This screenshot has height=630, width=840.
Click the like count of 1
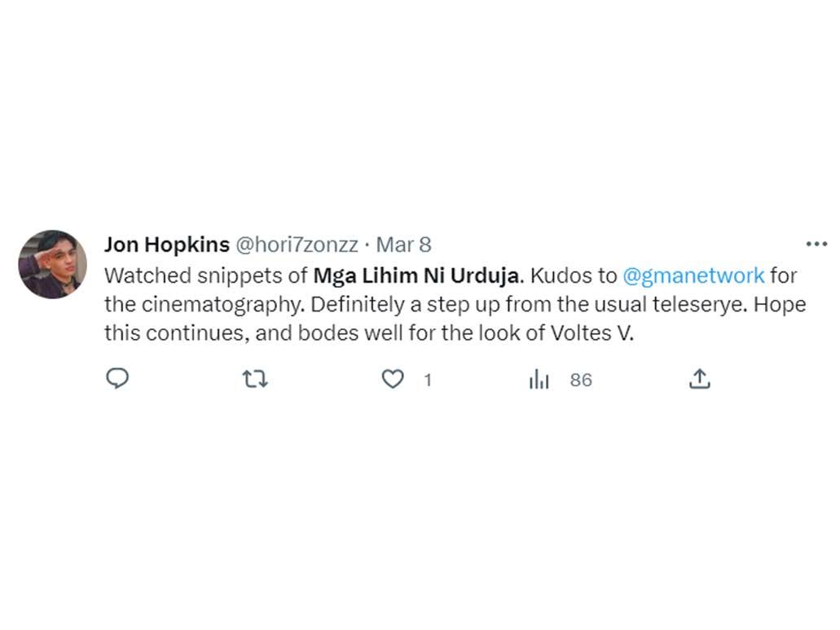point(428,380)
